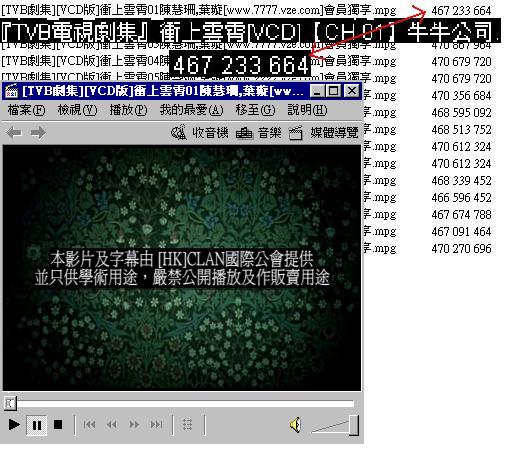
Task: Open the 媒體導覽 media guide
Action: 324,133
